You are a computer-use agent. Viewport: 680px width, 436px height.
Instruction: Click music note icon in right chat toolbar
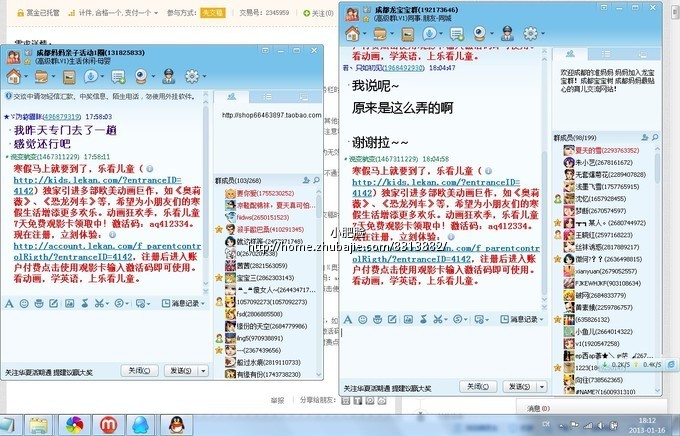pos(423,320)
